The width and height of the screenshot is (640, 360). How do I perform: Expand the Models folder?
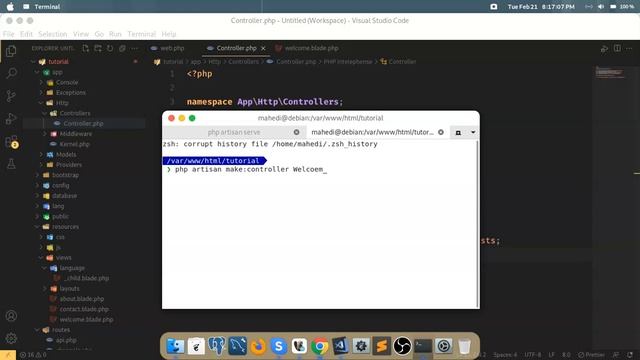click(x=41, y=155)
